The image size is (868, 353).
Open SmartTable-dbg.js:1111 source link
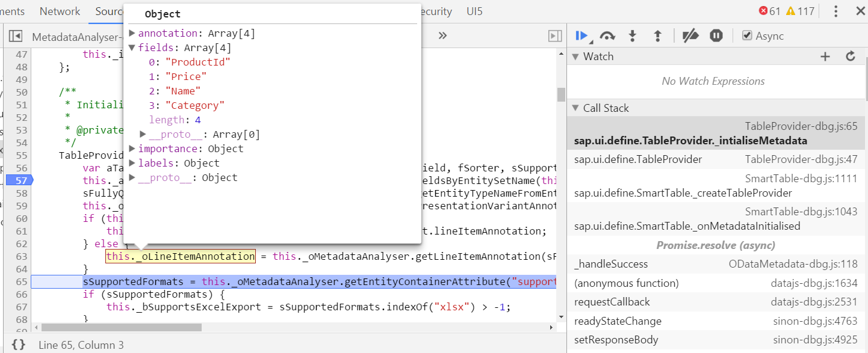801,179
